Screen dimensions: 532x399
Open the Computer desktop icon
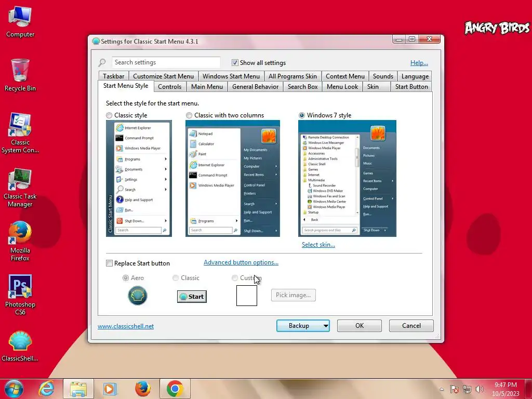[20, 22]
